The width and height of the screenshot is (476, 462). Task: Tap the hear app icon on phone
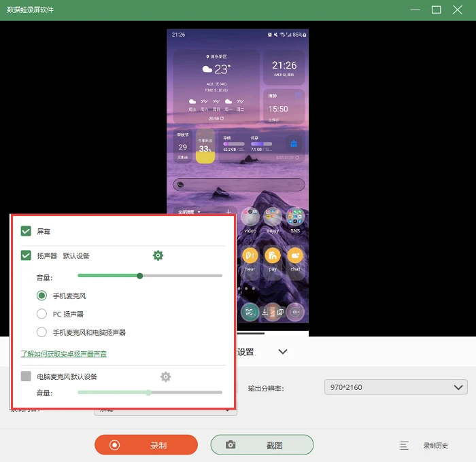(x=250, y=255)
